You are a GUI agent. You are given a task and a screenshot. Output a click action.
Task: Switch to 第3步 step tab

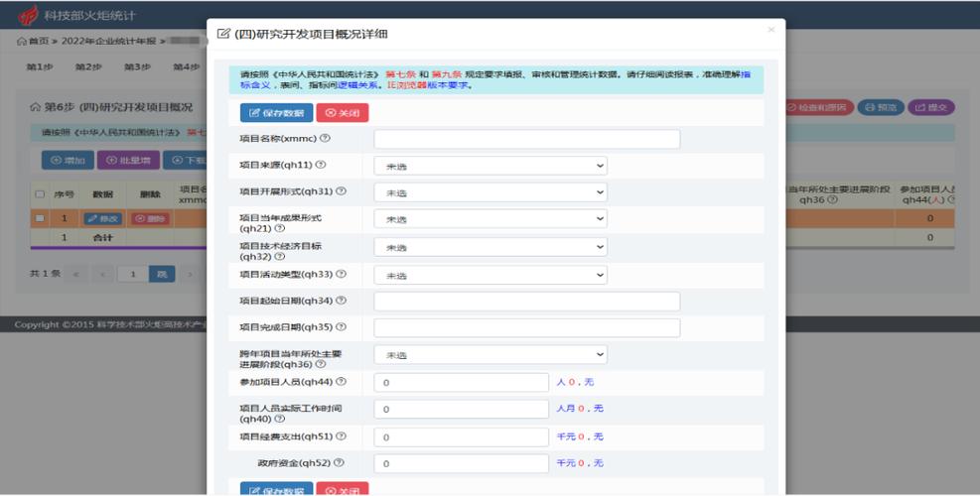click(x=137, y=67)
